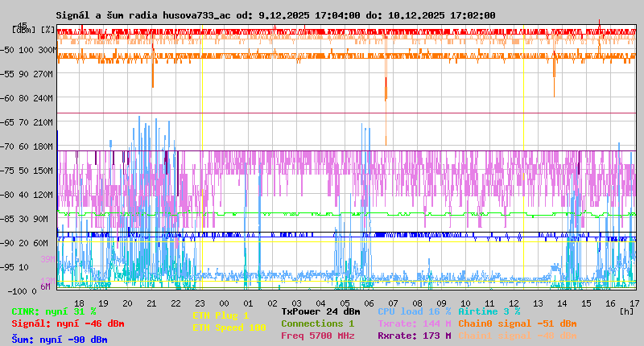Click the Chain0 signal legend label
The height and width of the screenshot is (346, 644).
[517, 323]
